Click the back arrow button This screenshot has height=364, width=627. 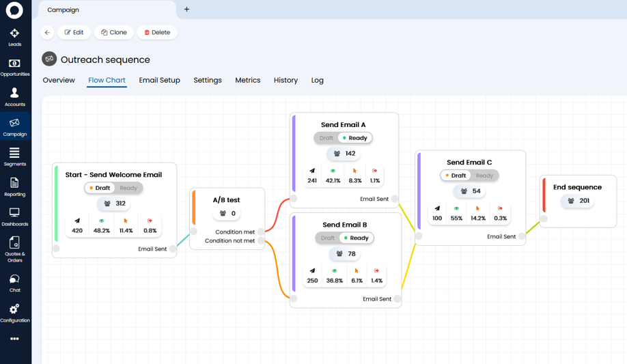[x=47, y=33]
